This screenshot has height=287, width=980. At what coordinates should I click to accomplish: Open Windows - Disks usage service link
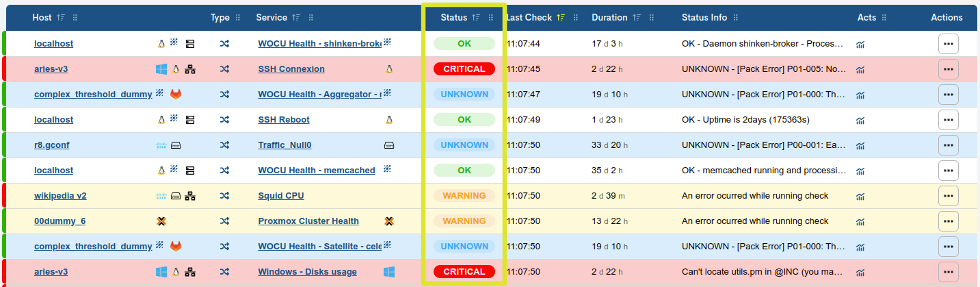pyautogui.click(x=307, y=271)
